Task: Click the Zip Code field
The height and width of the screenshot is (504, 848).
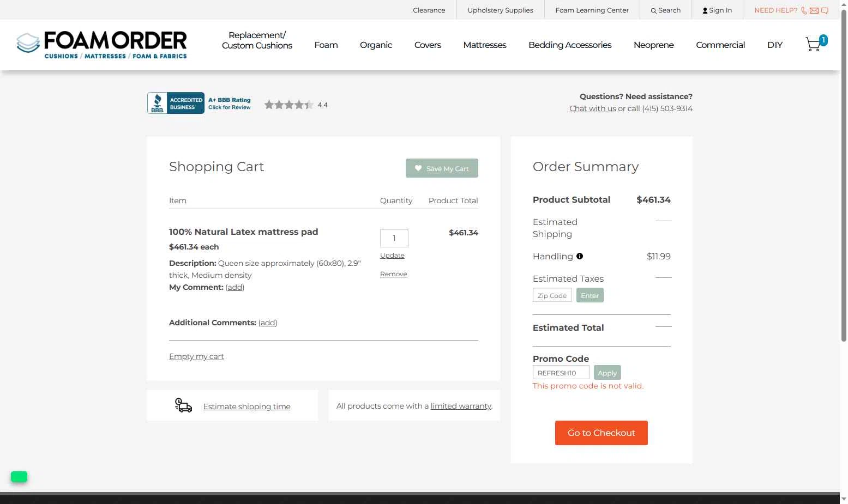Action: click(x=552, y=295)
